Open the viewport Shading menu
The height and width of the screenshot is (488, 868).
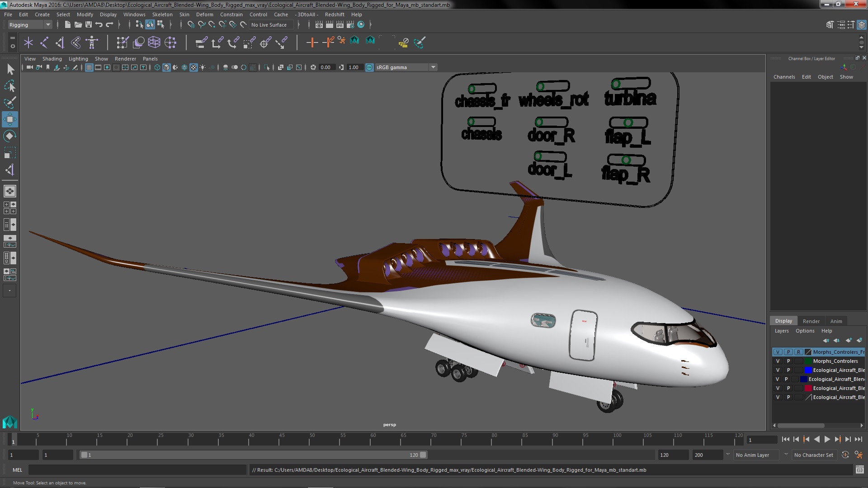[x=52, y=59]
